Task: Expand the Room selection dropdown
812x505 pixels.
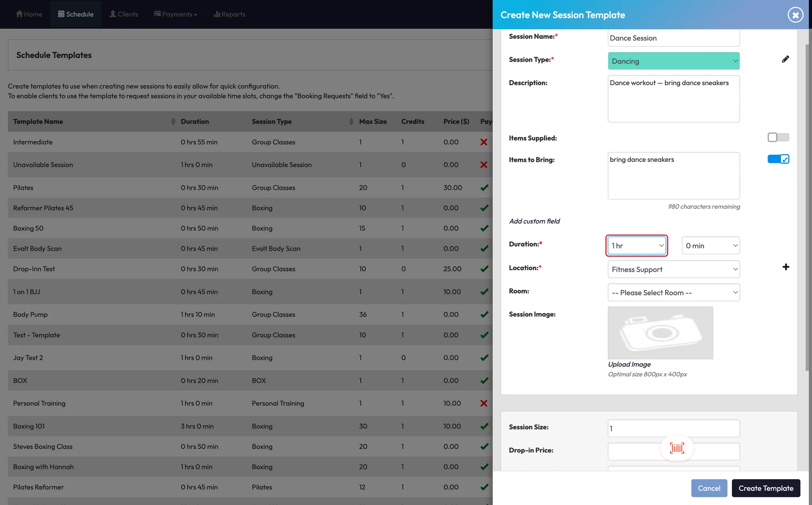Action: click(x=673, y=293)
